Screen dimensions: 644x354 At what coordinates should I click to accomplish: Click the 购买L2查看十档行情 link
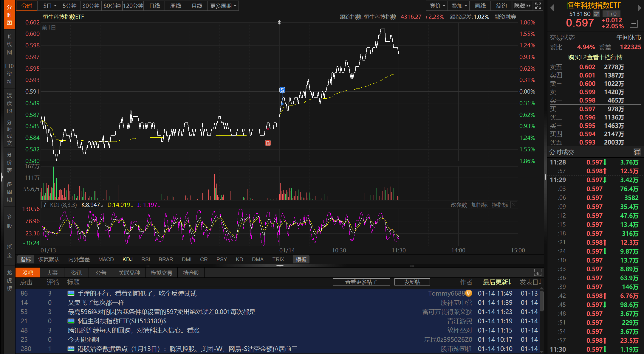pyautogui.click(x=595, y=57)
